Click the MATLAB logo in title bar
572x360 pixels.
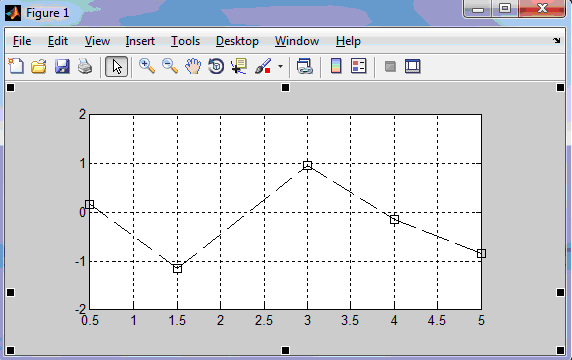[x=13, y=13]
